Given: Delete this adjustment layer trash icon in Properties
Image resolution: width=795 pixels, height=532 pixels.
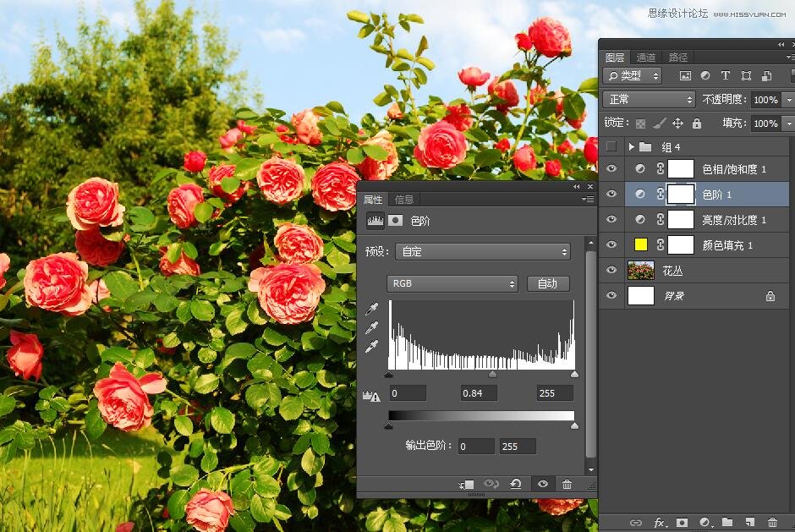Looking at the screenshot, I should (567, 485).
